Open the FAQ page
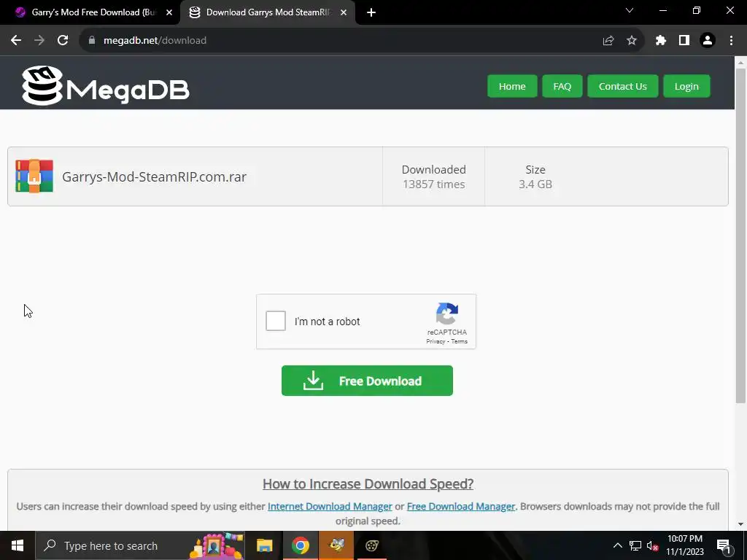Image resolution: width=747 pixels, height=560 pixels. [562, 86]
